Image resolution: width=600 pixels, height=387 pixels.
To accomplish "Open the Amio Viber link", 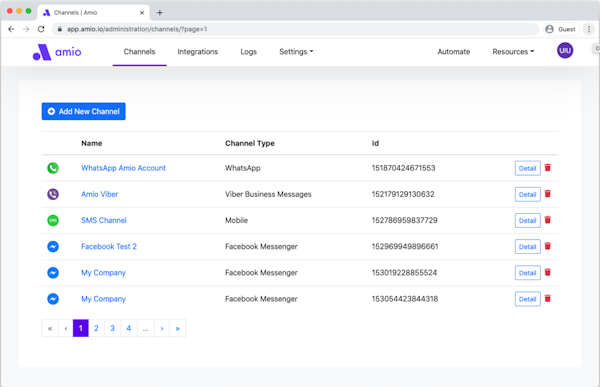I will (x=99, y=194).
